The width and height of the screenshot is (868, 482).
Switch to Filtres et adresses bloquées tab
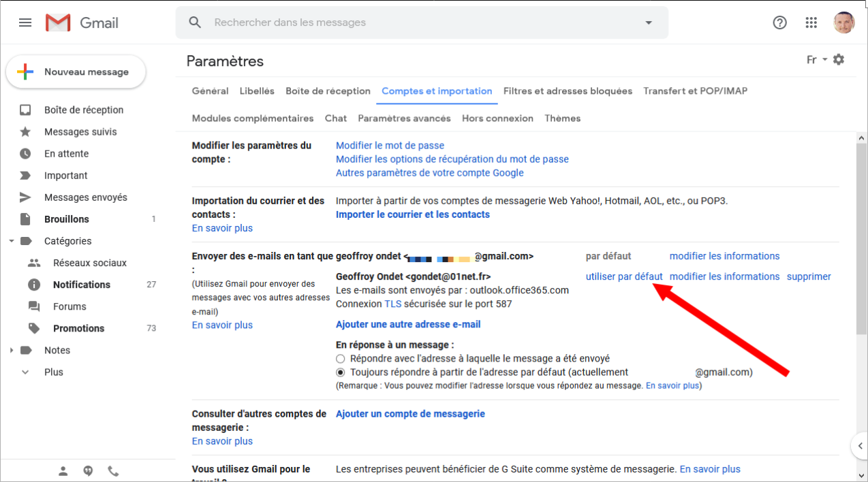(x=568, y=91)
